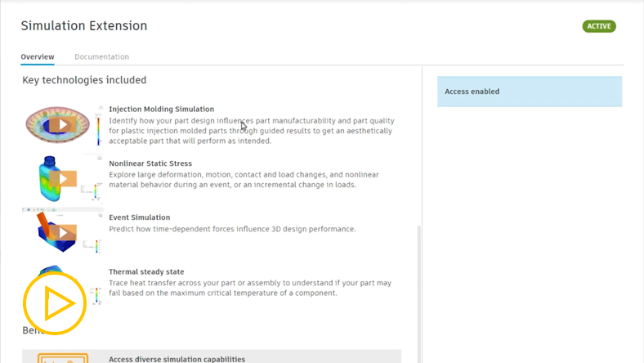Select the Event Simulation heading
Screen dimensions: 644x363
pos(139,217)
